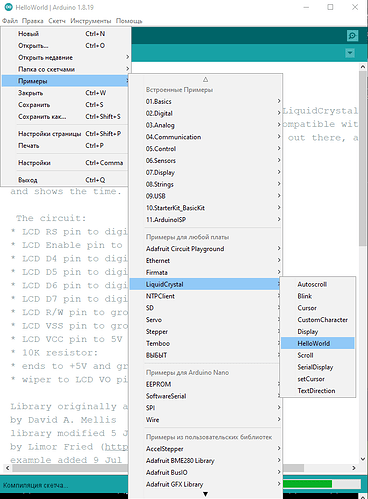Expand the 04.Communication examples
The height and width of the screenshot is (499, 368).
(206, 137)
